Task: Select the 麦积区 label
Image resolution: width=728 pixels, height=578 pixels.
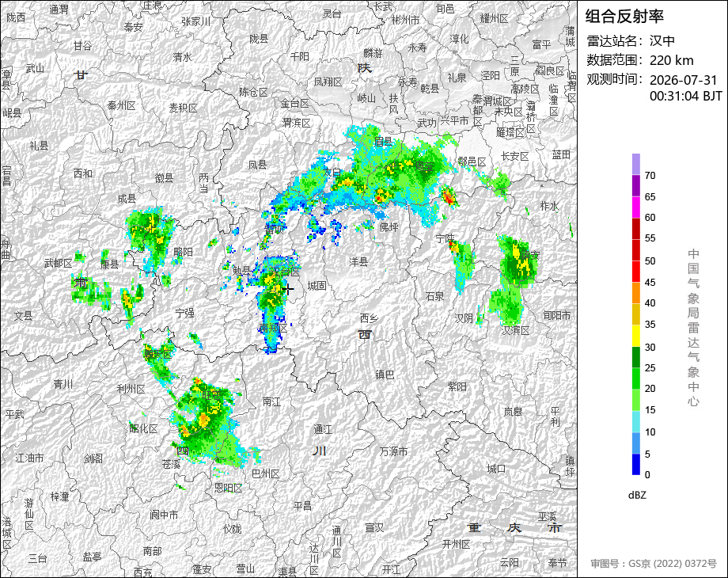Action: [183, 108]
